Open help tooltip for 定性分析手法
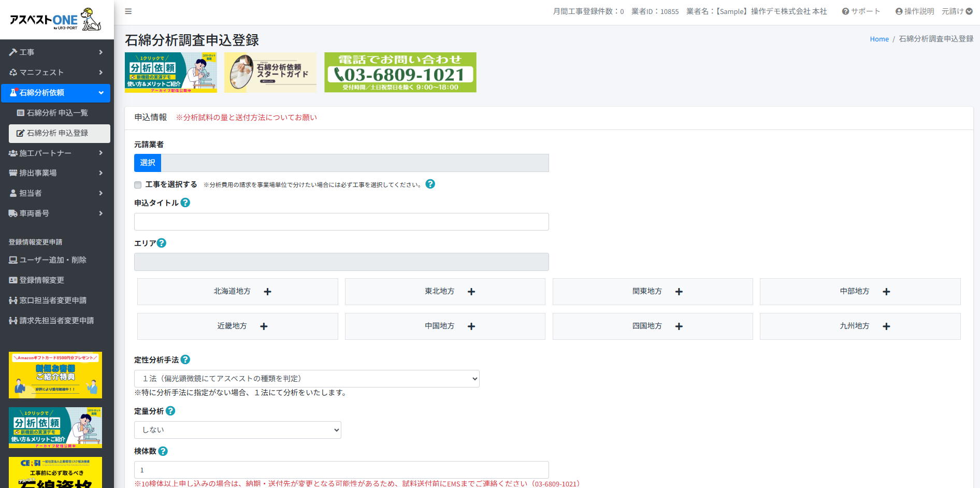Screen dimensions: 980x488 click(185, 360)
